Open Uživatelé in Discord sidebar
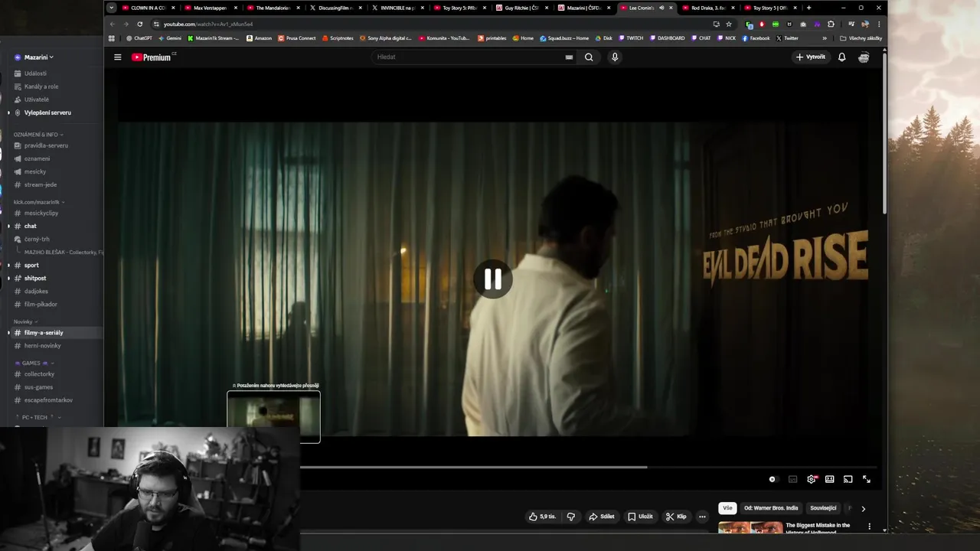 point(37,99)
